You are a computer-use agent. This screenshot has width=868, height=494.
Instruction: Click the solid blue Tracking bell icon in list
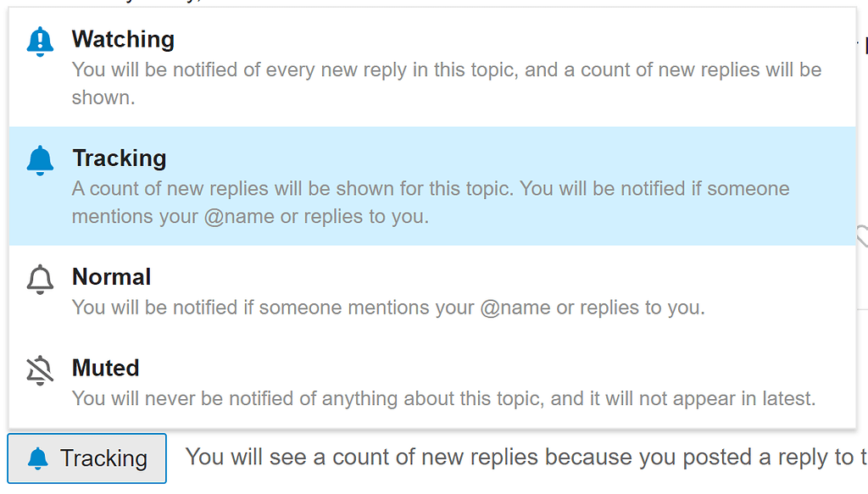coord(40,160)
